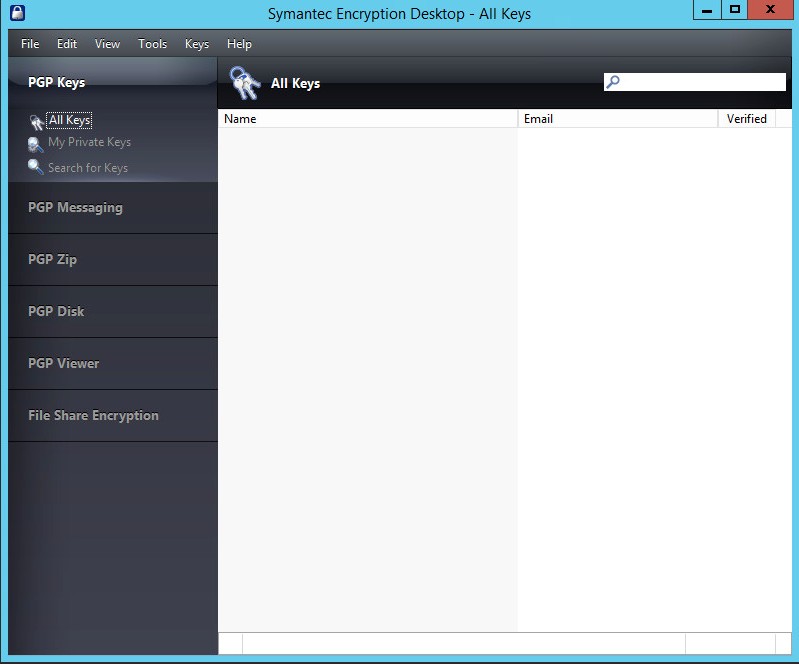
Task: Sort by the Email column header
Action: coord(618,119)
